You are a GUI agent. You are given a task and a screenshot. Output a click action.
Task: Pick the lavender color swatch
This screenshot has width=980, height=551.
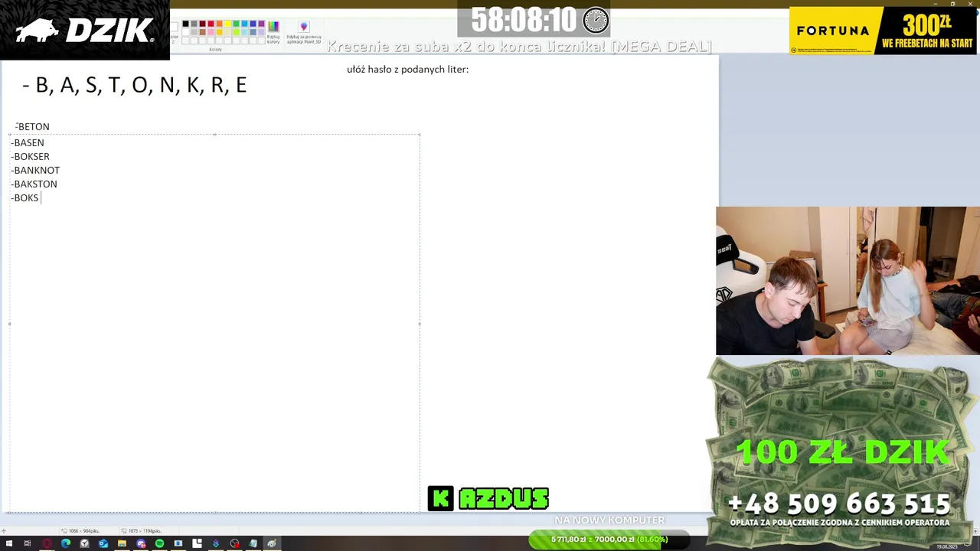[x=262, y=32]
